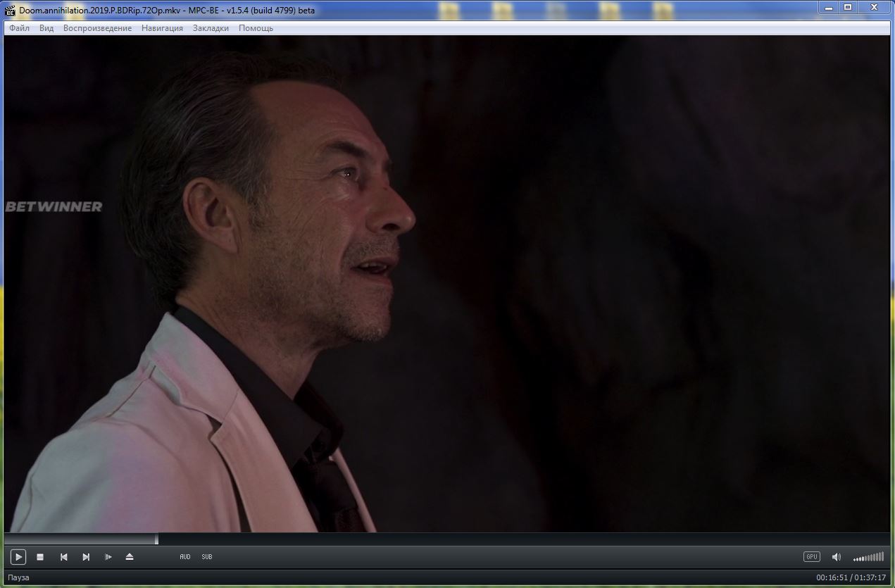The width and height of the screenshot is (895, 588).
Task: Skip to the previous file
Action: pyautogui.click(x=63, y=557)
